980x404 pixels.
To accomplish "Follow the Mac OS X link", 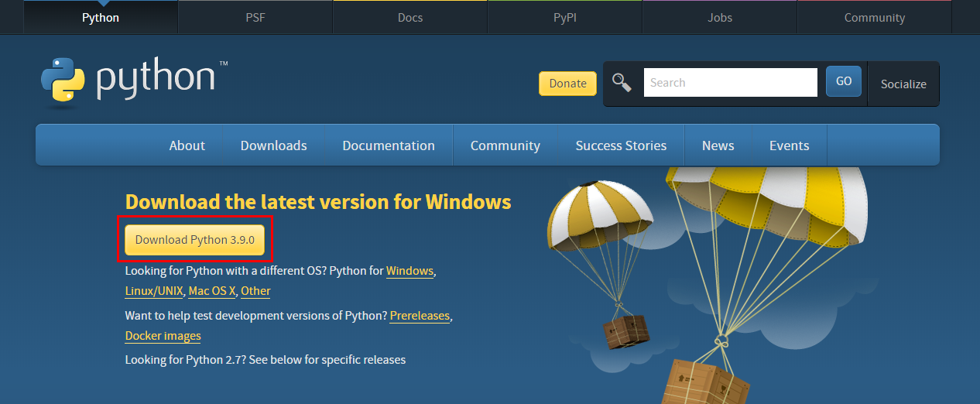I will point(212,292).
